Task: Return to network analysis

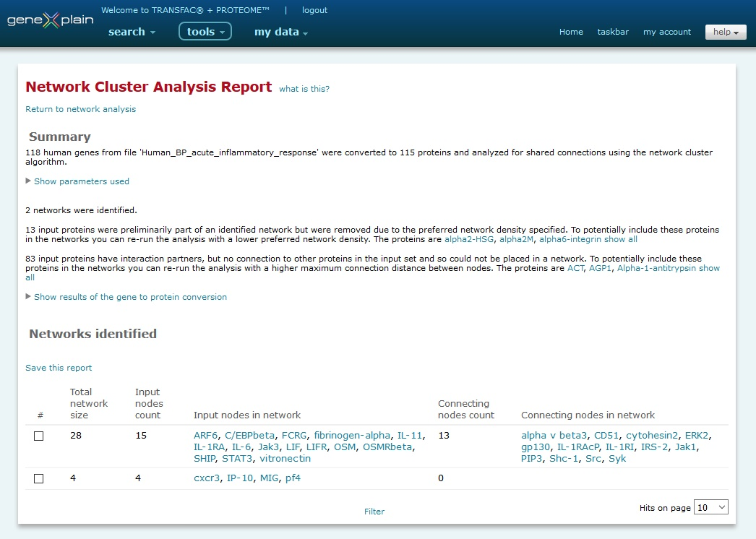Action: (80, 109)
